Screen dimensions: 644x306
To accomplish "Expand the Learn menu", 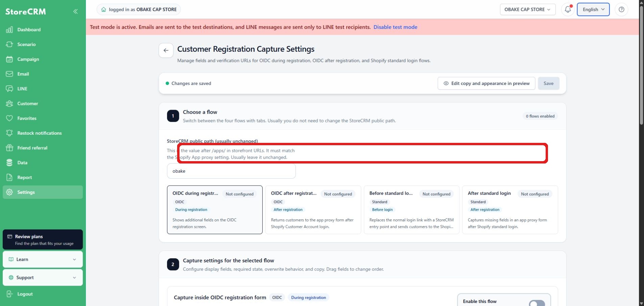I will click(x=43, y=259).
